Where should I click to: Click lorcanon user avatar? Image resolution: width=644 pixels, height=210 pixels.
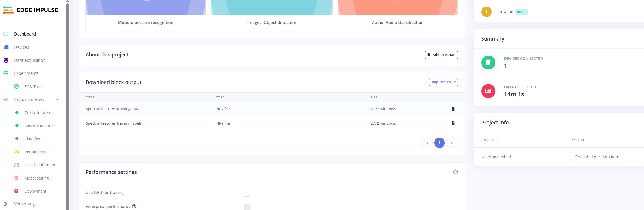point(486,12)
